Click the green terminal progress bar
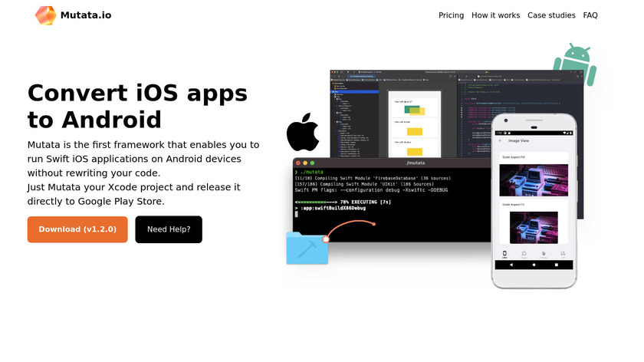The image size is (644, 362). pos(316,202)
